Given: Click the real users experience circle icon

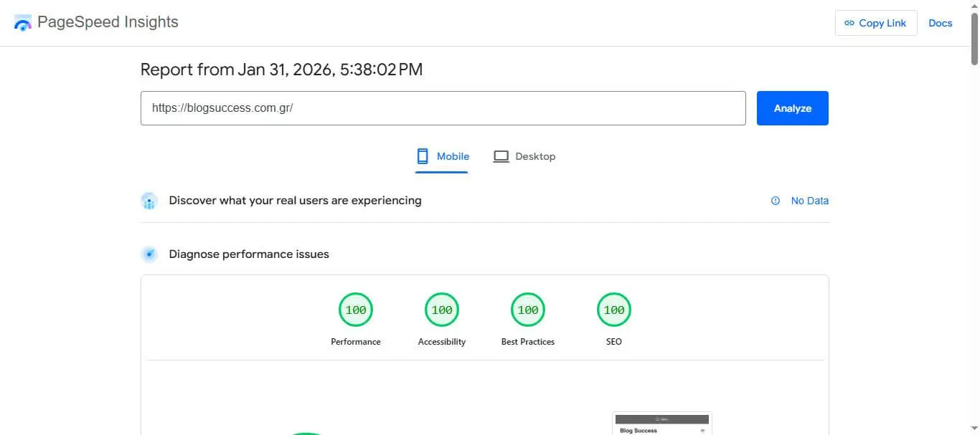Looking at the screenshot, I should point(149,201).
